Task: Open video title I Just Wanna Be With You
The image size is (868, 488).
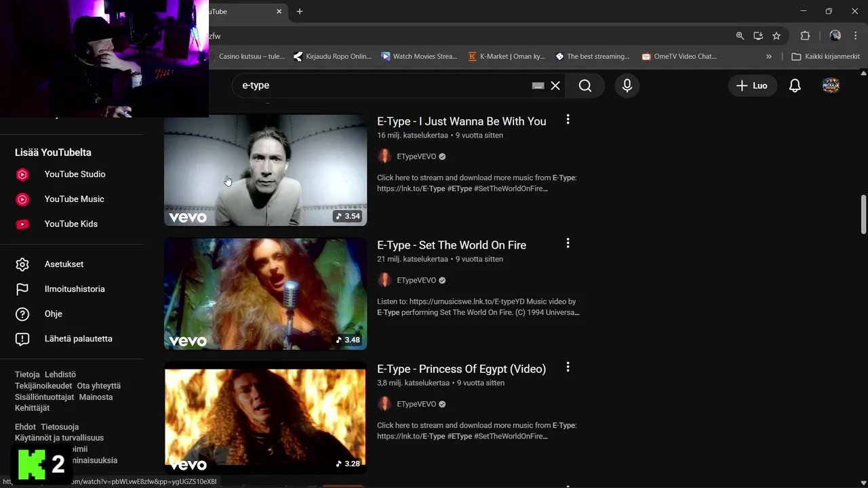Action: 461,121
